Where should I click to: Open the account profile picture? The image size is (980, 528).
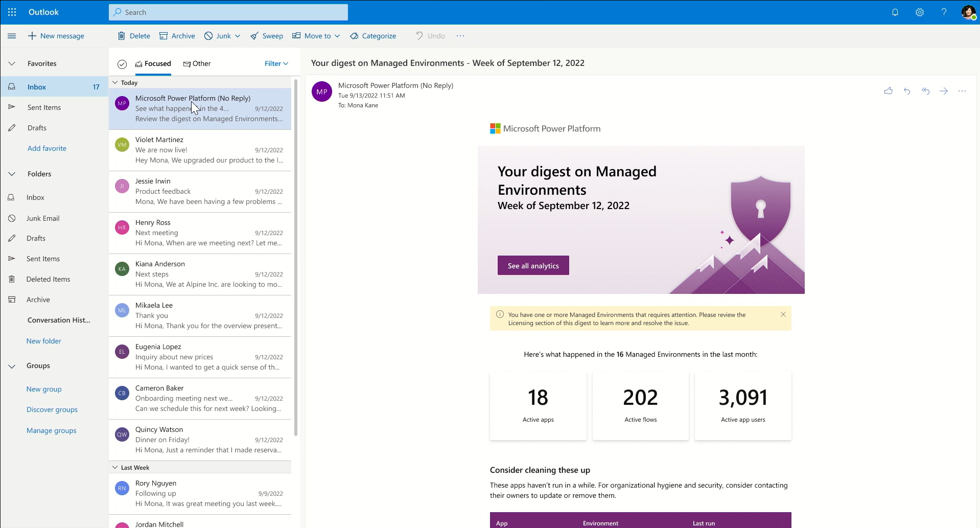click(968, 12)
